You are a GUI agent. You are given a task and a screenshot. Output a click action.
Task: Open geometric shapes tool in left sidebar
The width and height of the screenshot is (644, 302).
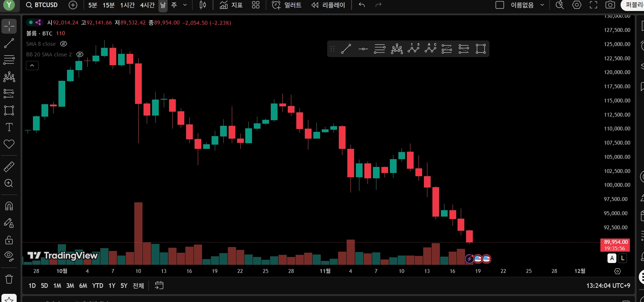9,110
